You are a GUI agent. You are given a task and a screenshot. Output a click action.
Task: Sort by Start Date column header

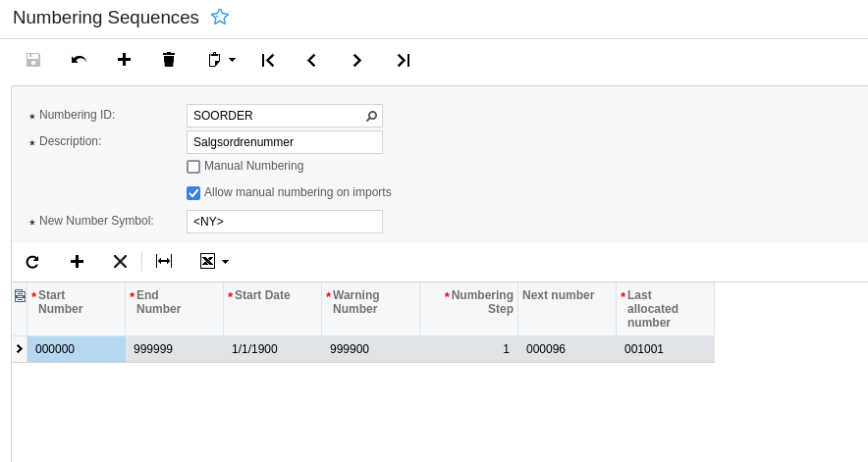pyautogui.click(x=272, y=309)
